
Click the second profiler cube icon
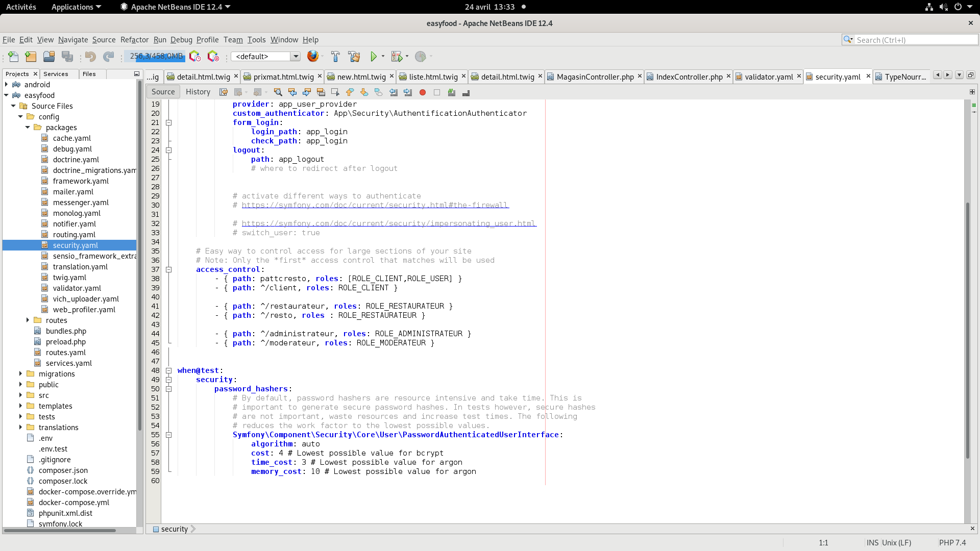pos(213,57)
